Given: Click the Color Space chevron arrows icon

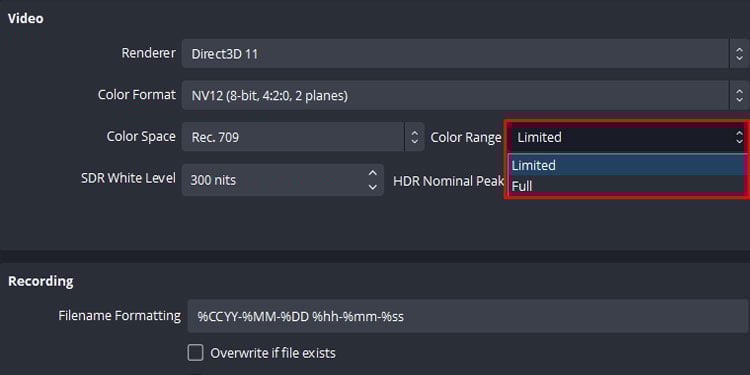Looking at the screenshot, I should (x=415, y=137).
